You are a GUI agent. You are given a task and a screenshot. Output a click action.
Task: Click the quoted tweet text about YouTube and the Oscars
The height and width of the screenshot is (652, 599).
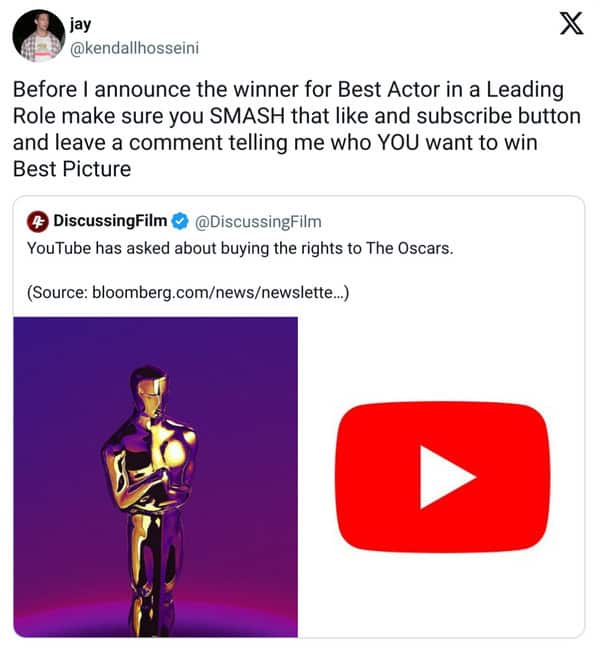point(240,248)
